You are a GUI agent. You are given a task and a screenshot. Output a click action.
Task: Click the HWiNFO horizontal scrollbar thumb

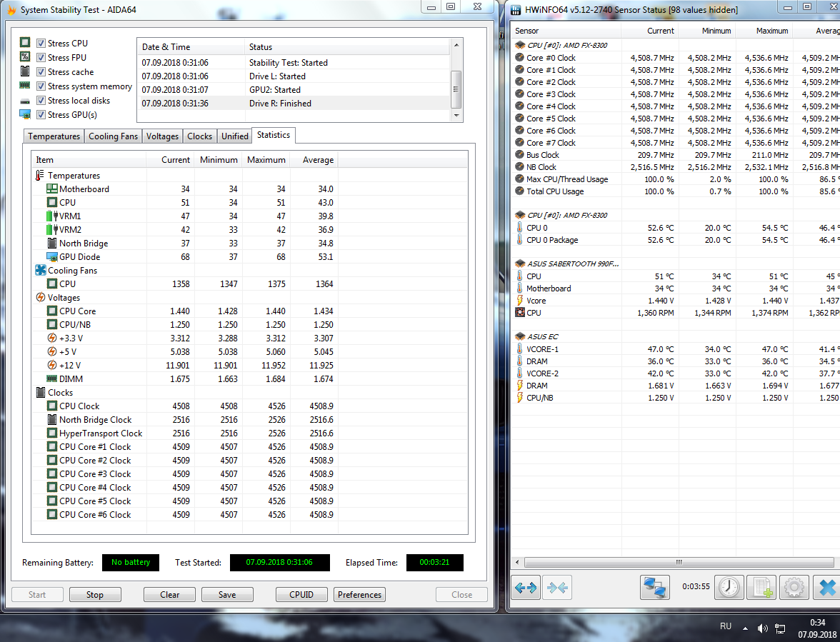(x=679, y=562)
